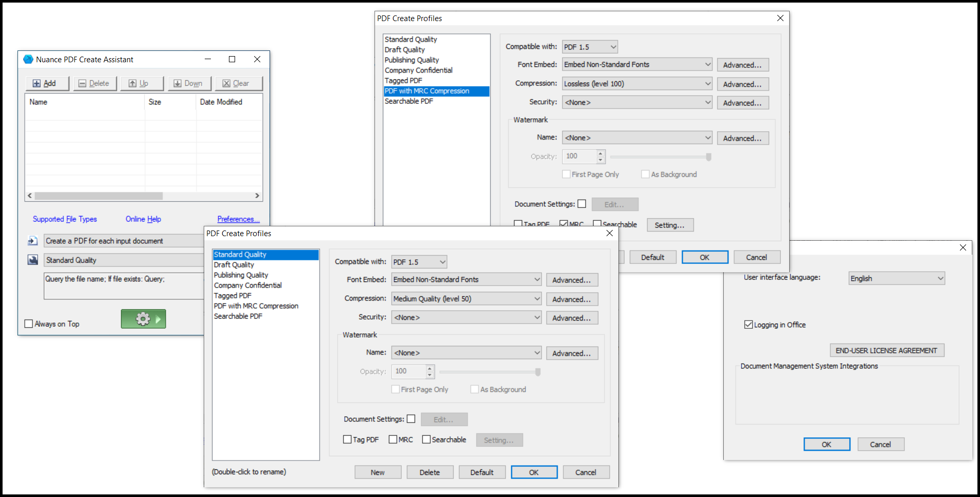
Task: Select PDF with MRC Compression in back list
Action: (436, 91)
